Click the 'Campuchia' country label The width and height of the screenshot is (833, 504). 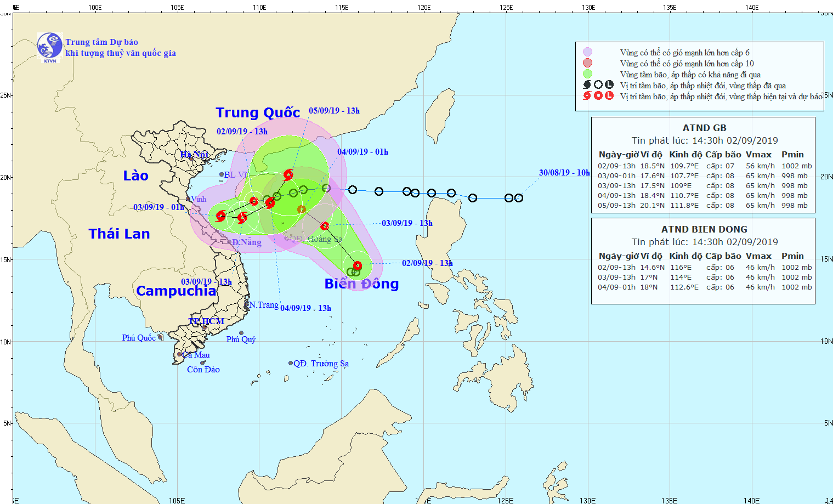tap(176, 291)
